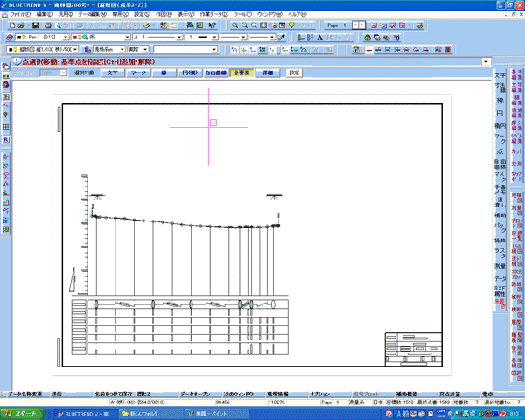Click the title block in drawing
Viewport: 525px width, 420px height.
414,349
